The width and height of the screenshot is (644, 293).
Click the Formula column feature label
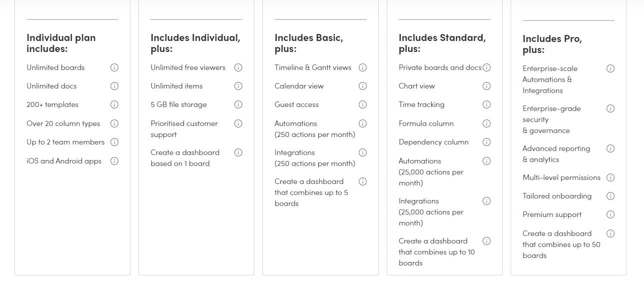426,123
